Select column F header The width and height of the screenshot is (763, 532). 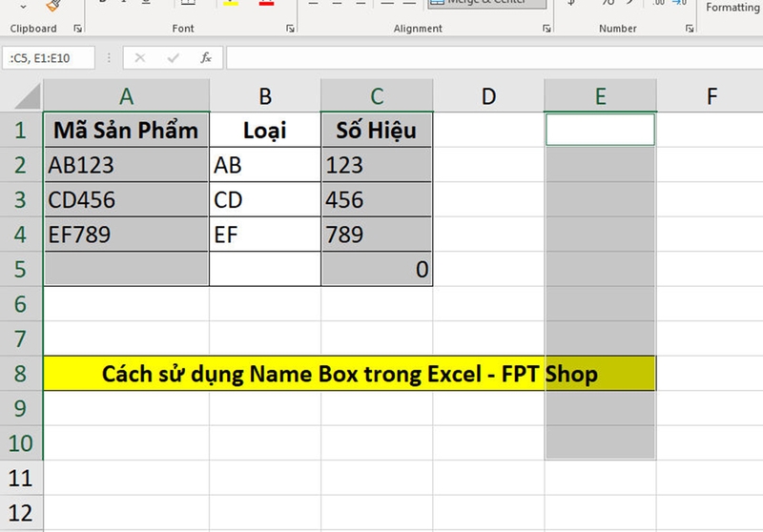(711, 95)
